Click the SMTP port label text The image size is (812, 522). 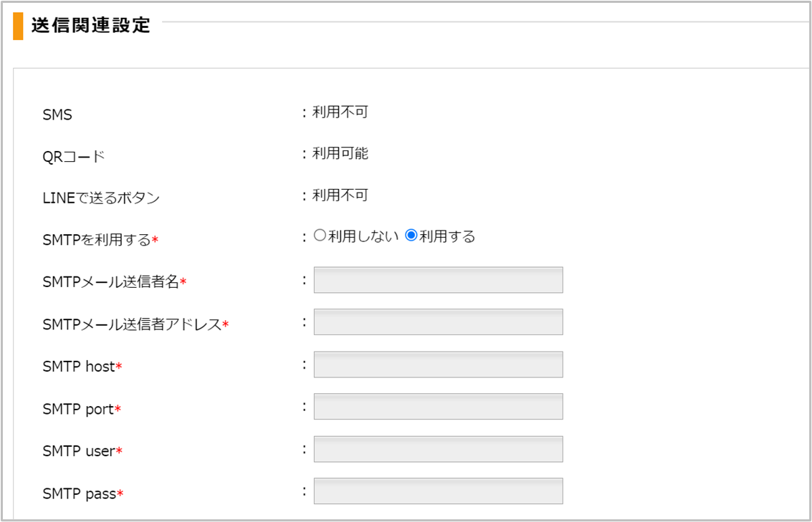pyautogui.click(x=78, y=409)
